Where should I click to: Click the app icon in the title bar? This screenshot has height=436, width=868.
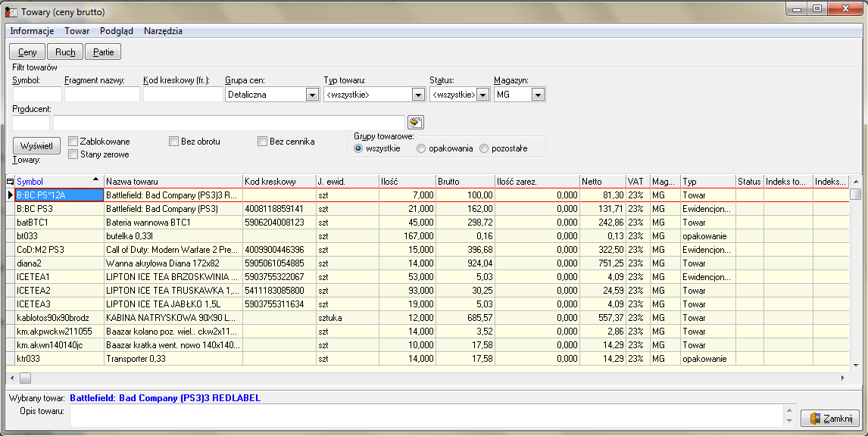tap(11, 11)
